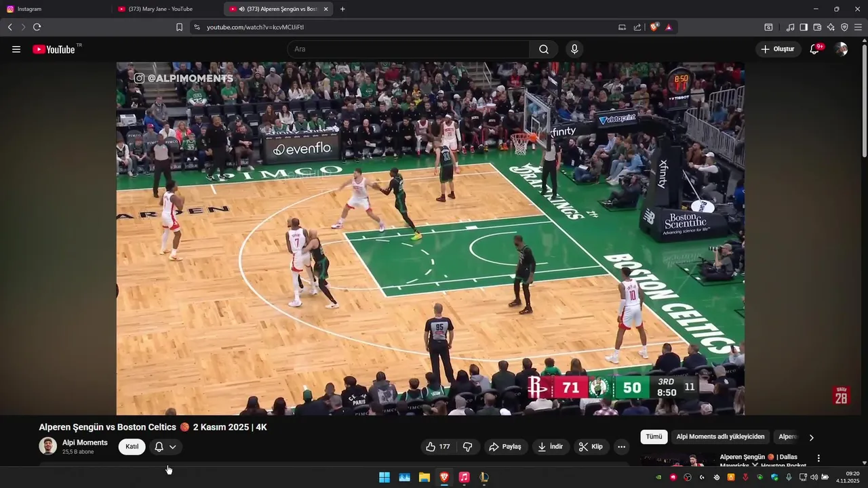Click the address bar URL
The width and height of the screenshot is (868, 488).
coord(255,27)
